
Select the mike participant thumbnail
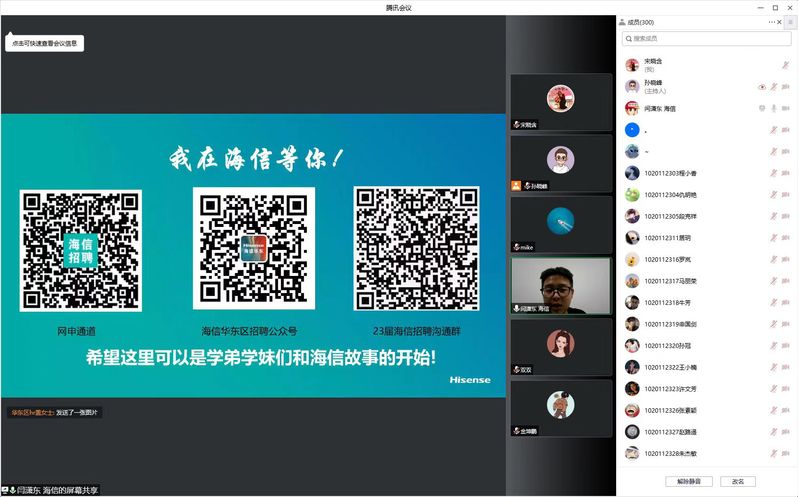coord(560,222)
